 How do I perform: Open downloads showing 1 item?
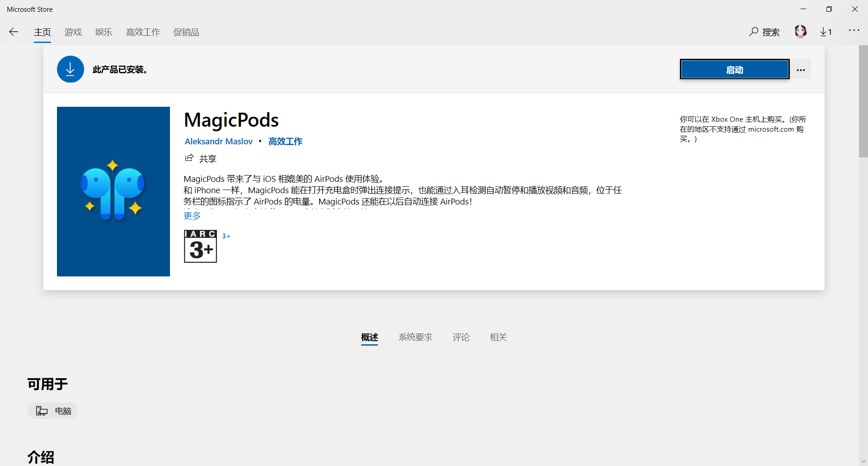coord(826,32)
